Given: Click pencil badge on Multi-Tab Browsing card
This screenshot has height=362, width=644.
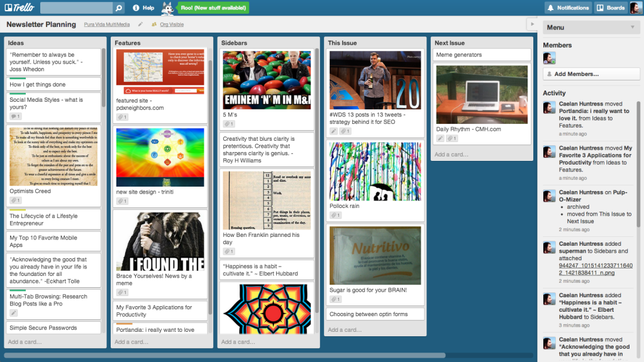Looking at the screenshot, I should tap(14, 313).
